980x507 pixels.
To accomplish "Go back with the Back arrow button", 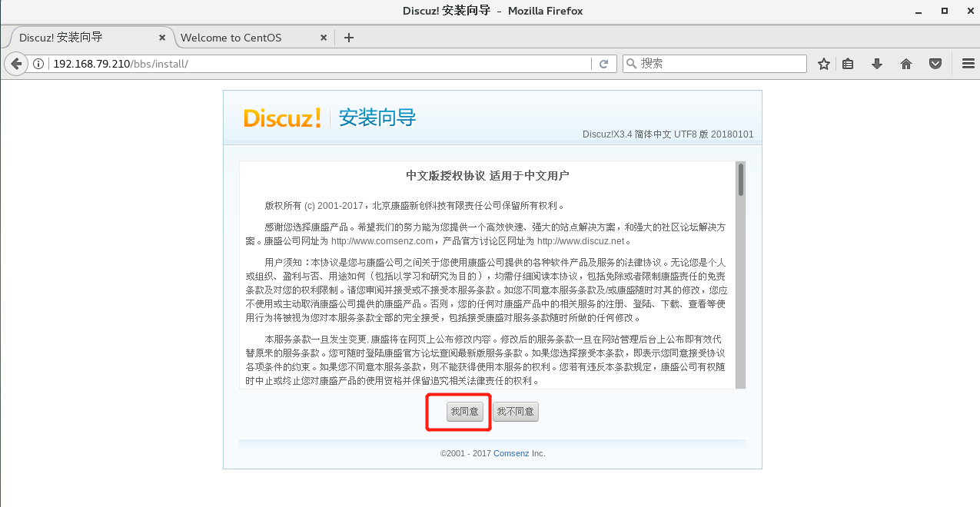I will pyautogui.click(x=17, y=64).
